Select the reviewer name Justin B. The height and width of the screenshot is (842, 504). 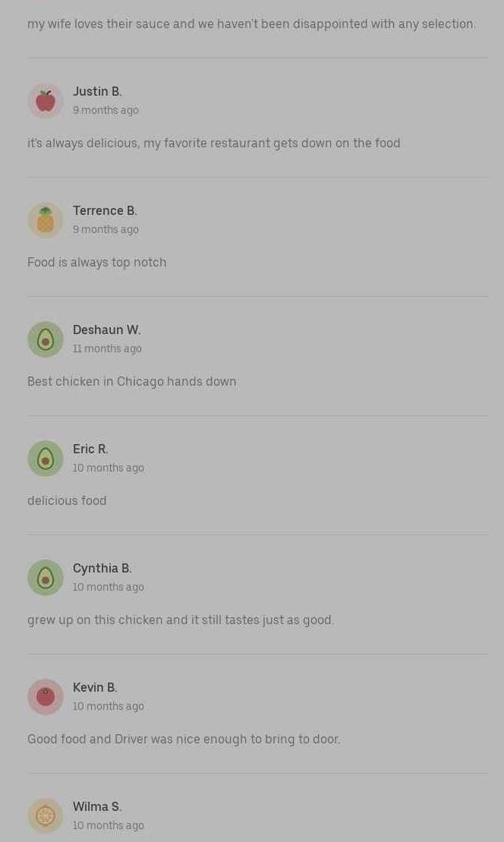coord(97,91)
